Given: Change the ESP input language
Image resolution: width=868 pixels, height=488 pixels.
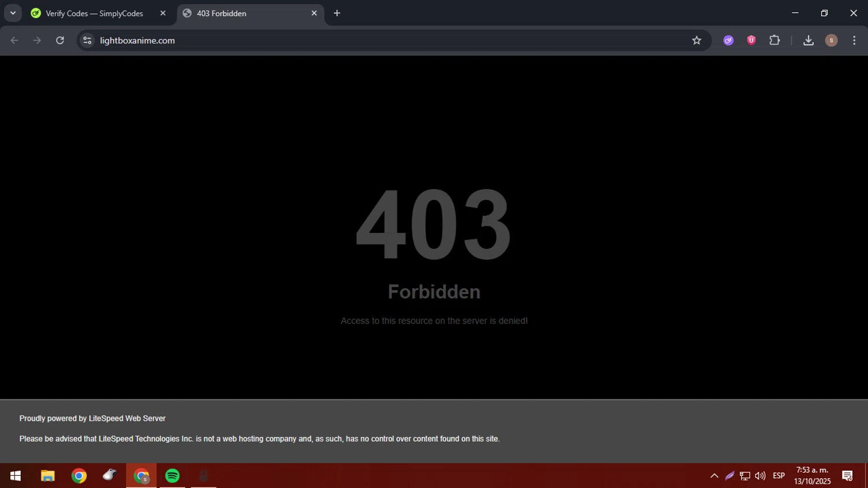Looking at the screenshot, I should point(779,476).
